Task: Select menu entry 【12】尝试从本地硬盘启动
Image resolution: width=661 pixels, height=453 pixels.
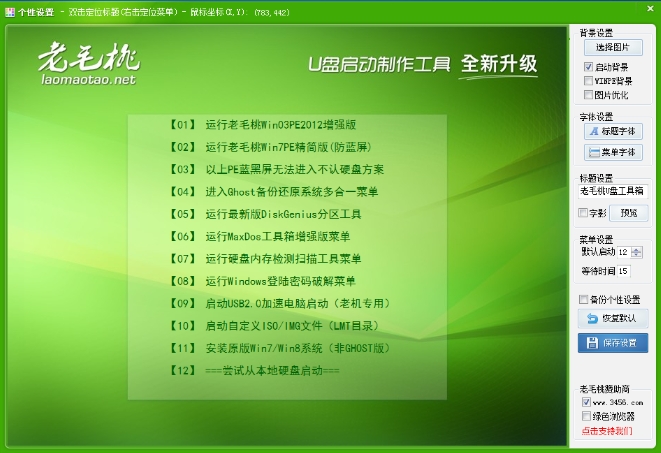Action: click(254, 370)
